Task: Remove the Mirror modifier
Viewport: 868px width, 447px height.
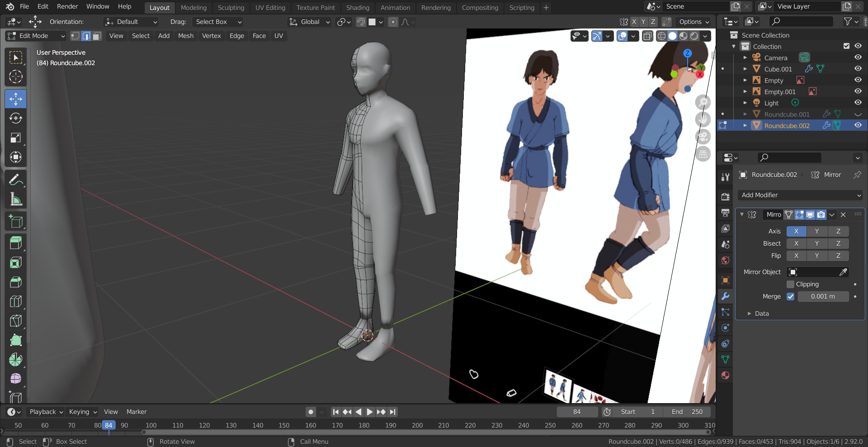Action: click(843, 214)
